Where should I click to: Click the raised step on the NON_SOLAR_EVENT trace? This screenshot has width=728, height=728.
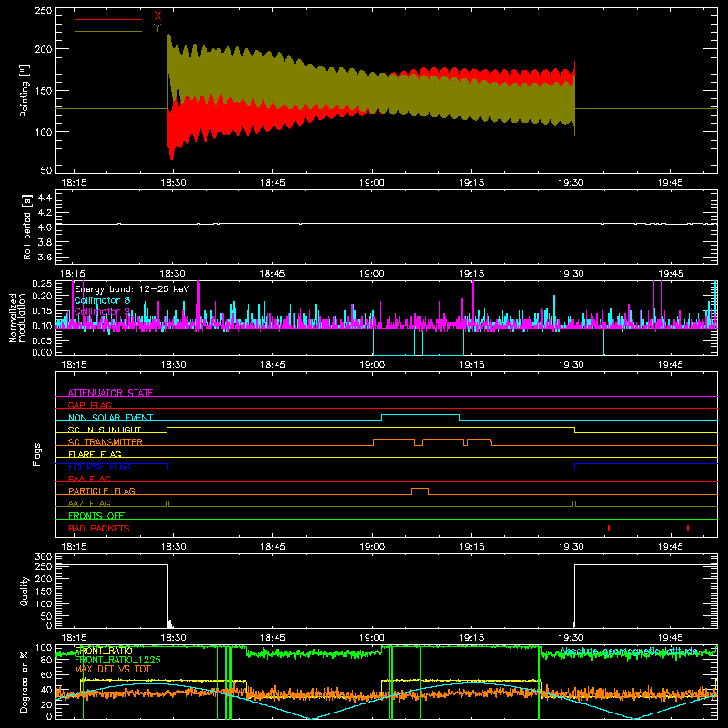(x=420, y=415)
